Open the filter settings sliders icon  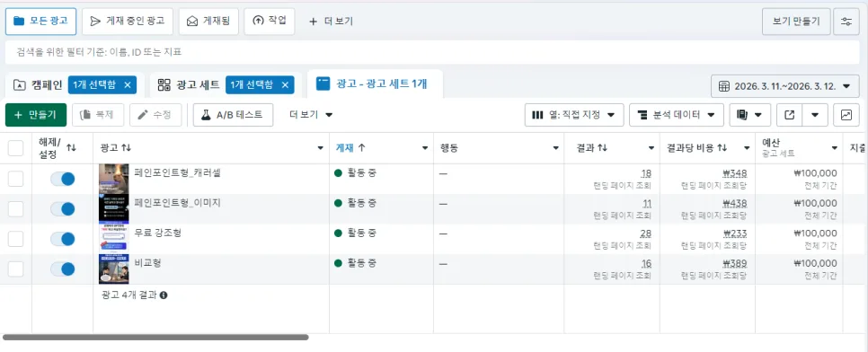[846, 22]
